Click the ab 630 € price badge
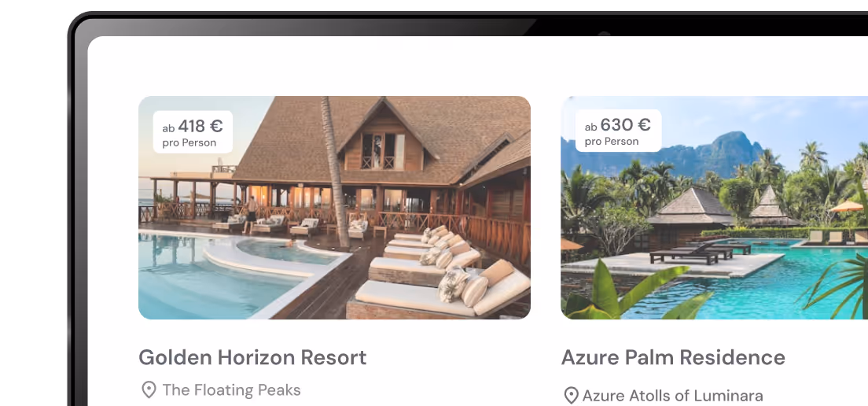 click(618, 131)
